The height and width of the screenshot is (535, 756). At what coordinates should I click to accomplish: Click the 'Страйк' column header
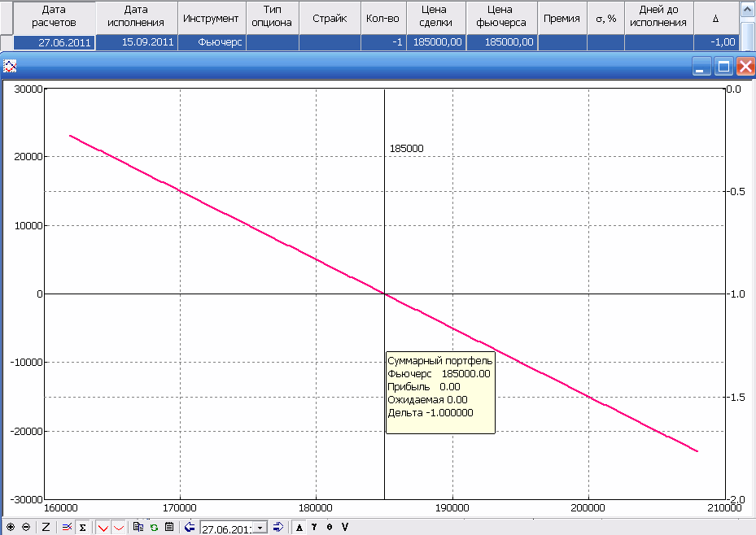pyautogui.click(x=330, y=18)
